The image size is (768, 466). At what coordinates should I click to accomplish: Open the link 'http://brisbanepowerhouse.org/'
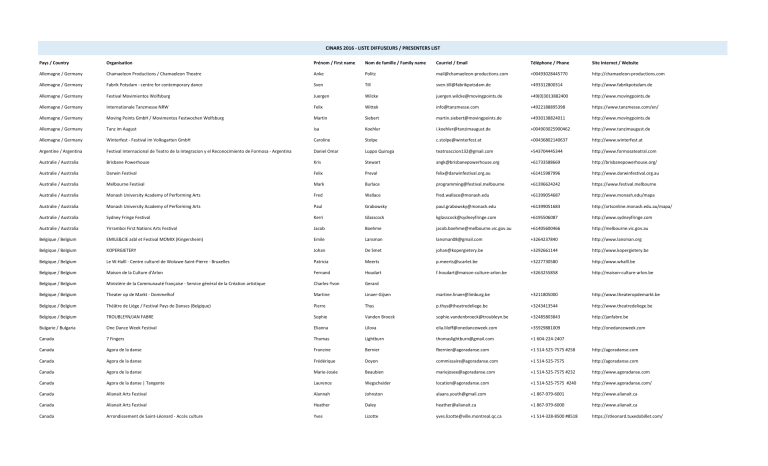(x=624, y=162)
